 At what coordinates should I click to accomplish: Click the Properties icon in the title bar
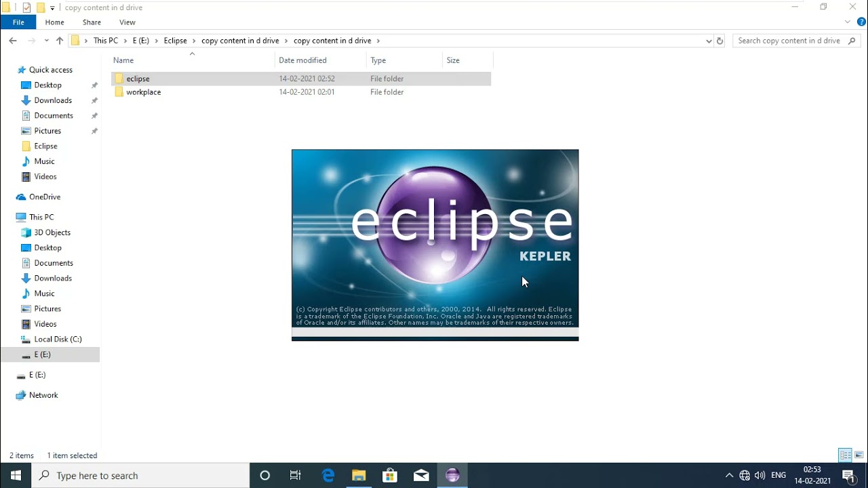(26, 7)
